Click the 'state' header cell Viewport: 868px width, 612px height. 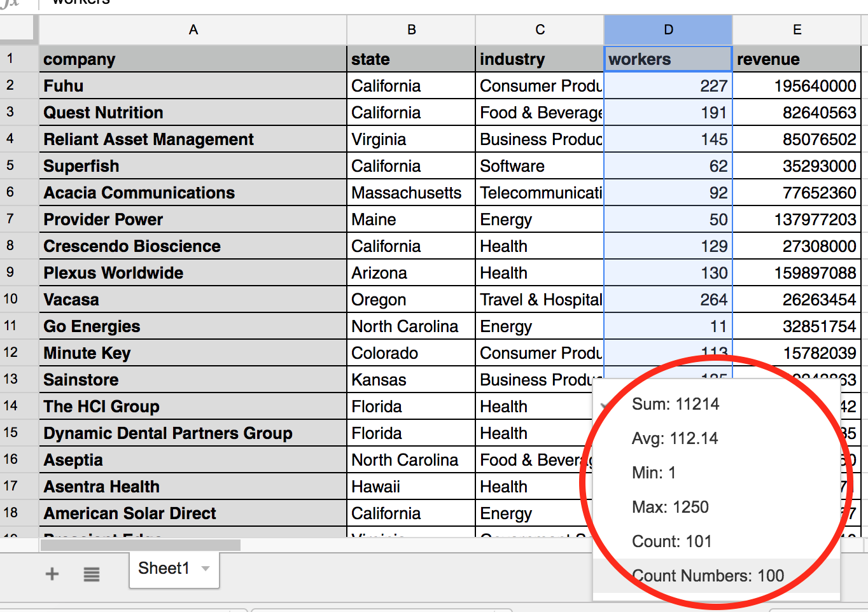tap(412, 59)
